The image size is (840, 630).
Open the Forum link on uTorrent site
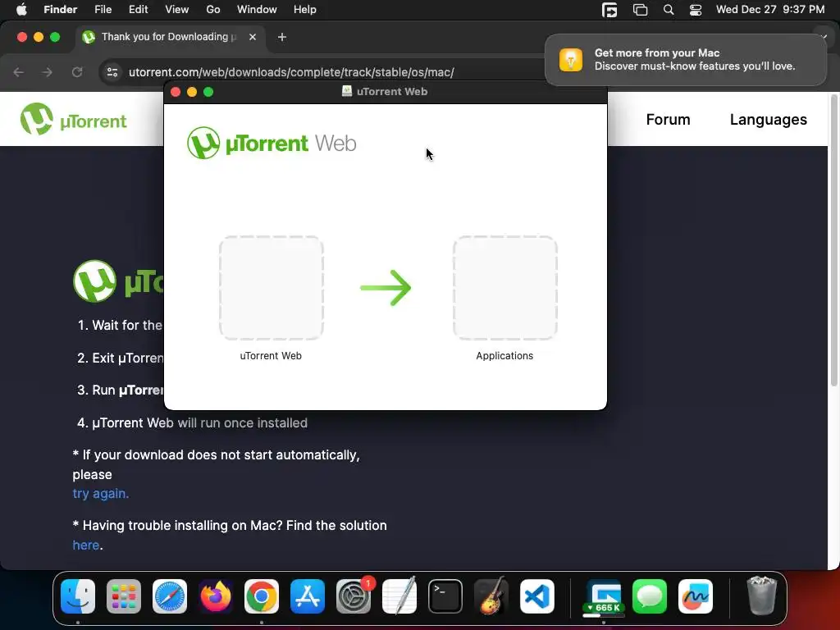668,120
